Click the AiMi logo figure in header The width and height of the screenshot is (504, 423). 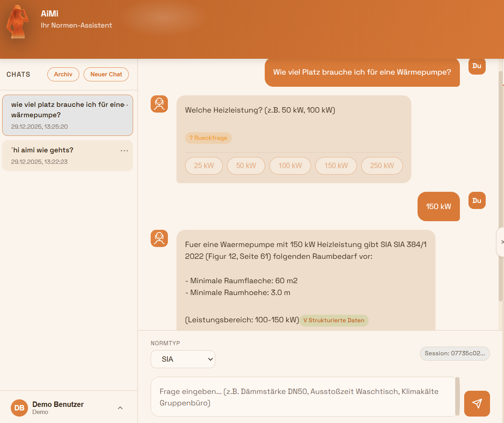(x=17, y=22)
